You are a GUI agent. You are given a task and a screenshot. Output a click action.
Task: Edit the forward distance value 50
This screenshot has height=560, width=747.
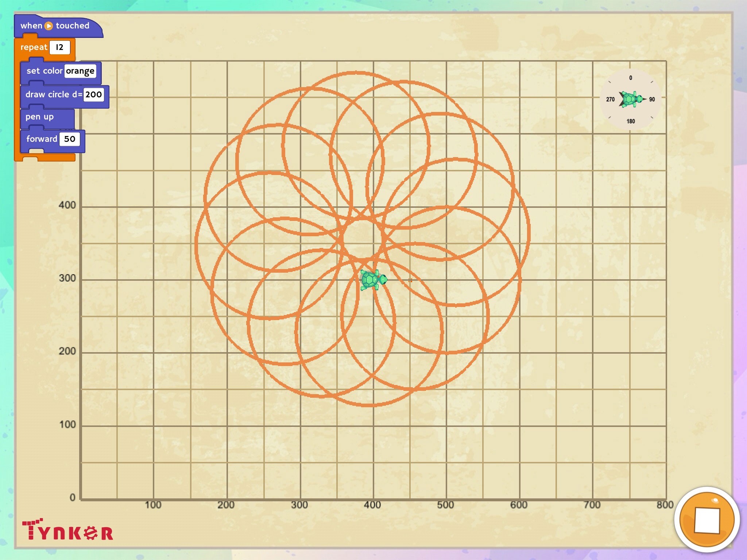click(x=69, y=139)
